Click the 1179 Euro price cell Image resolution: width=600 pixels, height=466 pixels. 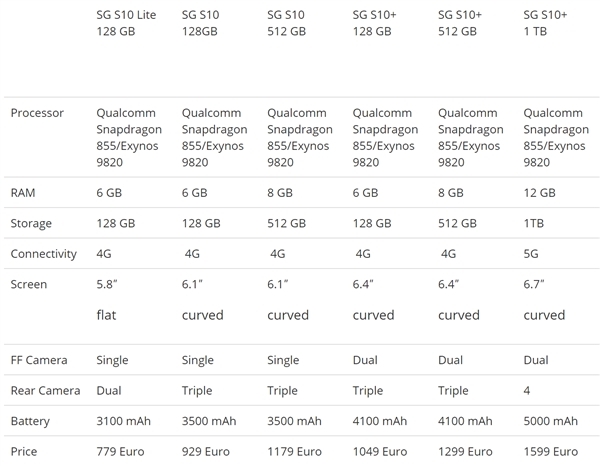[x=296, y=452]
